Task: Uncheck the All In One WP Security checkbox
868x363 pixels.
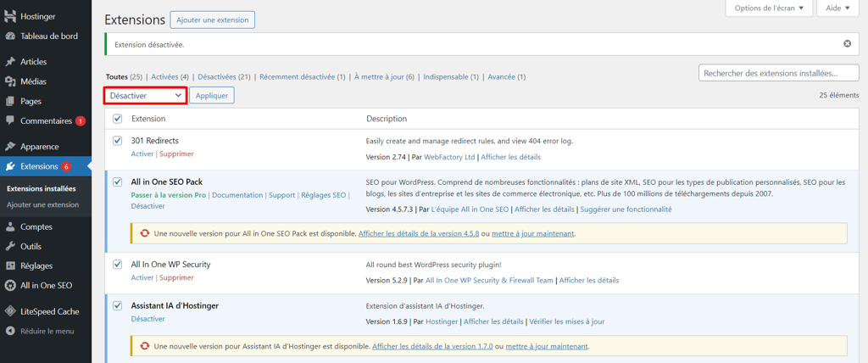Action: click(117, 265)
